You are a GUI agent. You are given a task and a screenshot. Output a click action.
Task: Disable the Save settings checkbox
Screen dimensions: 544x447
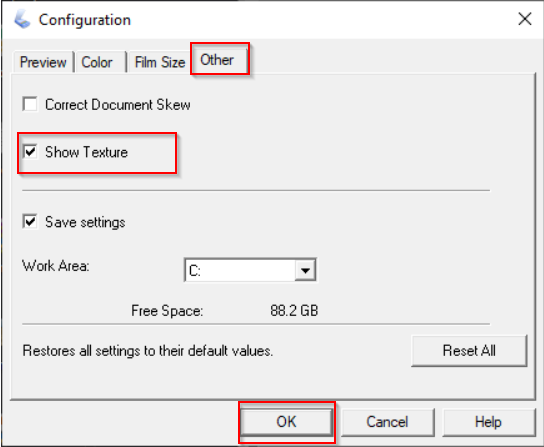tap(30, 222)
